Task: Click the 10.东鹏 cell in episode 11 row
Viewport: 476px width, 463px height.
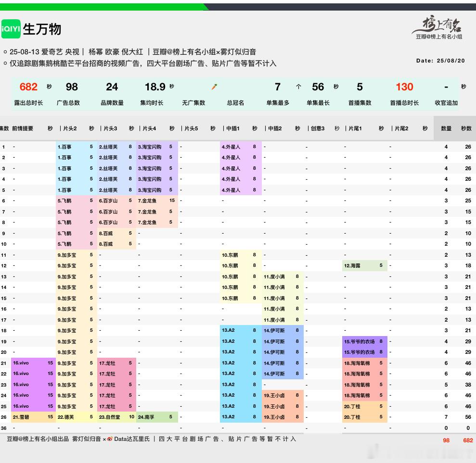Action: click(x=241, y=255)
